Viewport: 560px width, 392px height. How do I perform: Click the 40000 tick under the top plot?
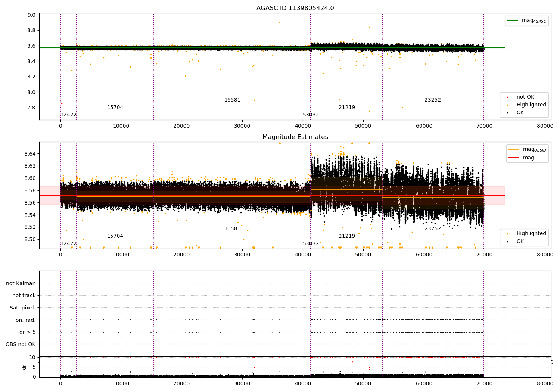point(303,126)
